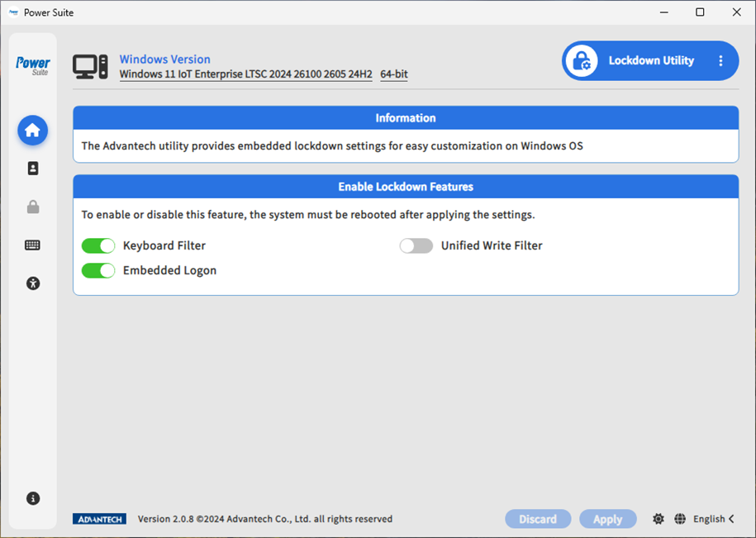Open the Lockdown Utility three-dot menu

click(720, 61)
